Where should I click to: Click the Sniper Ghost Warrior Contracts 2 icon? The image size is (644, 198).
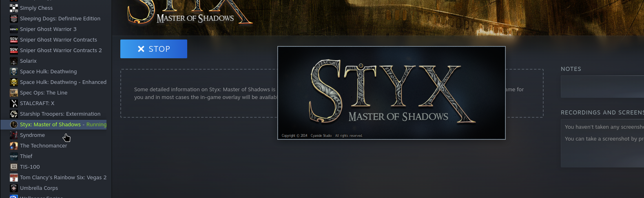pos(14,50)
